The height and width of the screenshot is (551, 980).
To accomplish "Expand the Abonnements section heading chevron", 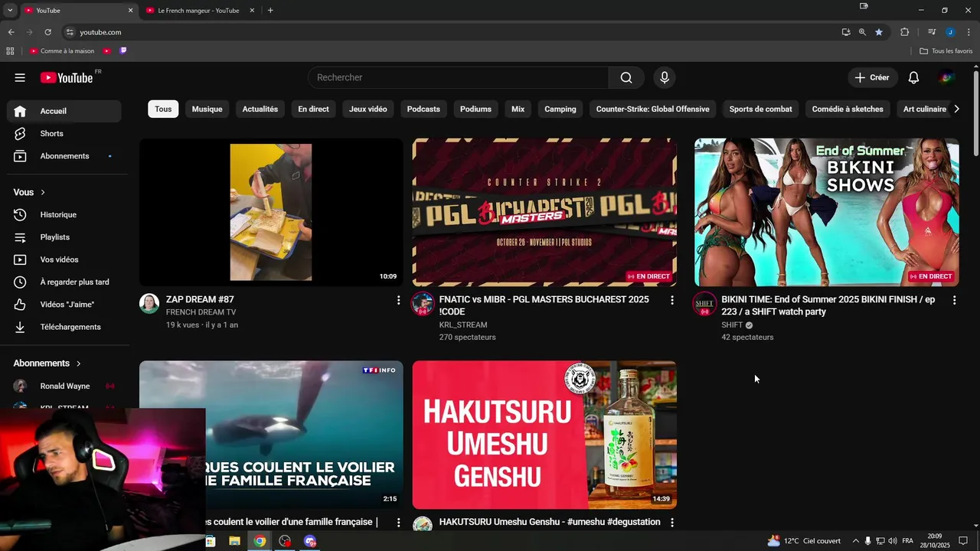I will (x=78, y=364).
